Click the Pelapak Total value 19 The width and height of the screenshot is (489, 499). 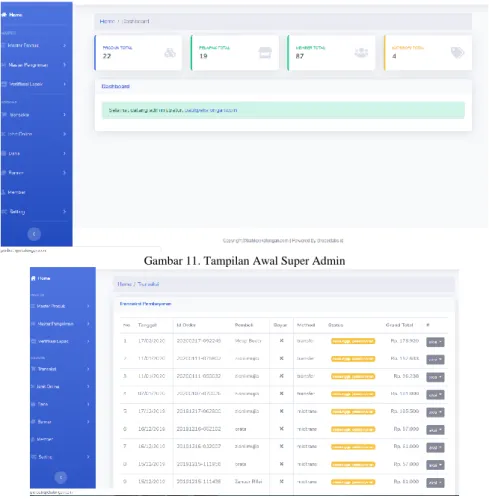tap(203, 56)
